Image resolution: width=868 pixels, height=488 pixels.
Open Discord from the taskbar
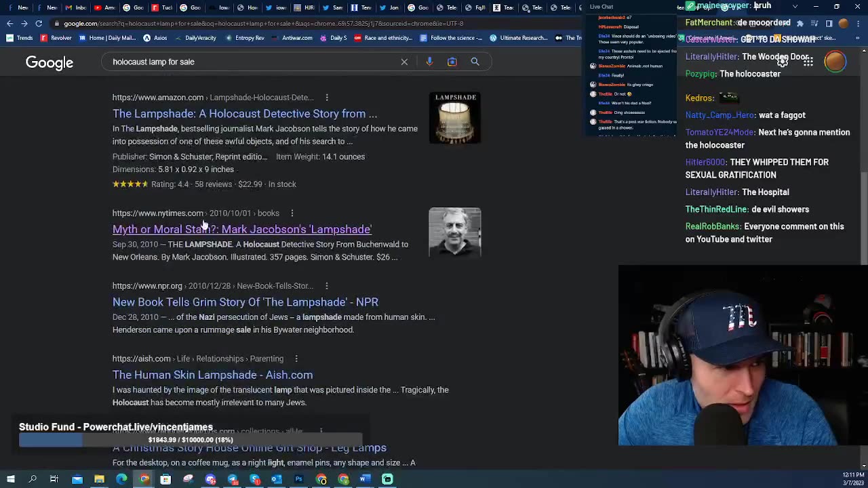click(210, 479)
